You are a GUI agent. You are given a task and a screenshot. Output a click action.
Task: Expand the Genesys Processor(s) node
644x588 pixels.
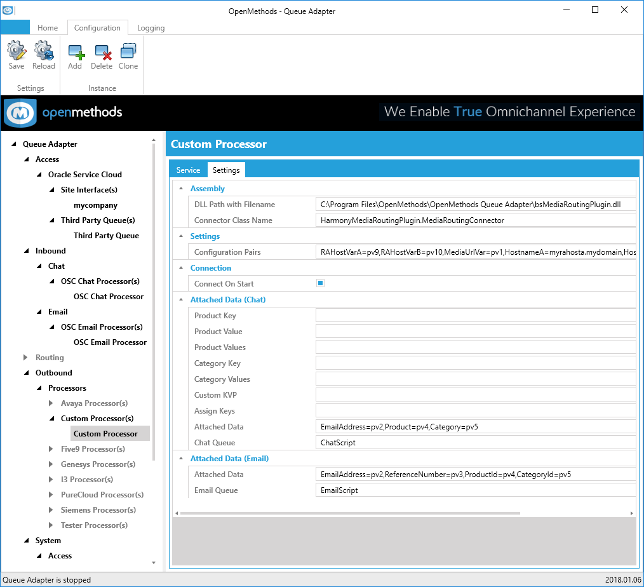51,464
